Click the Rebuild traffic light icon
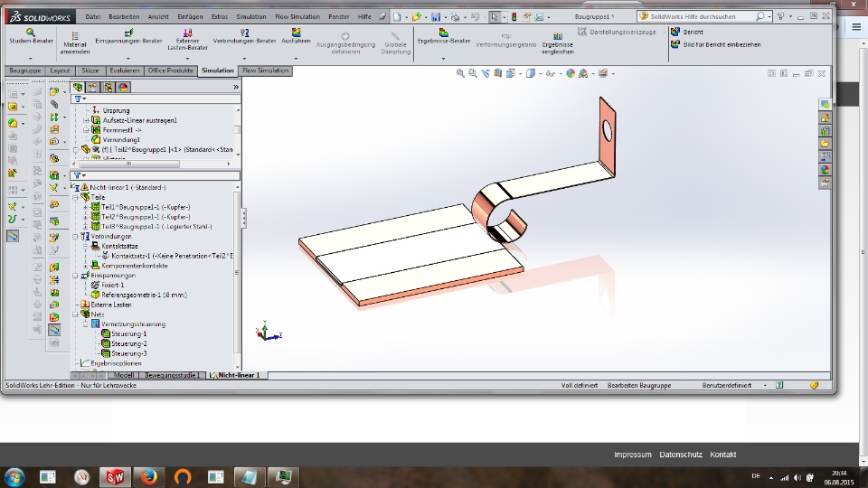 pyautogui.click(x=514, y=16)
